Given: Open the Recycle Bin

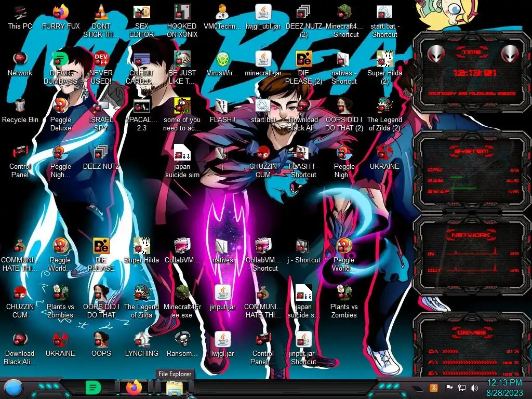Looking at the screenshot, I should (x=20, y=111).
